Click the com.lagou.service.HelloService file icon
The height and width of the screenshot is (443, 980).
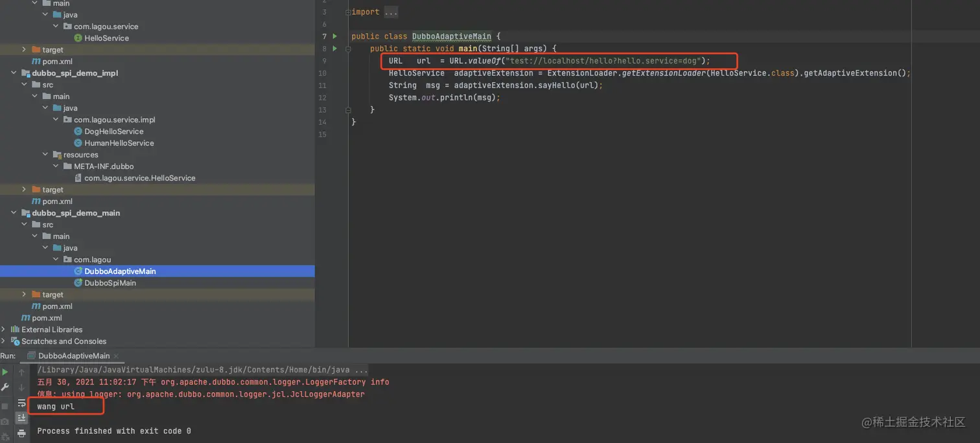pos(78,178)
